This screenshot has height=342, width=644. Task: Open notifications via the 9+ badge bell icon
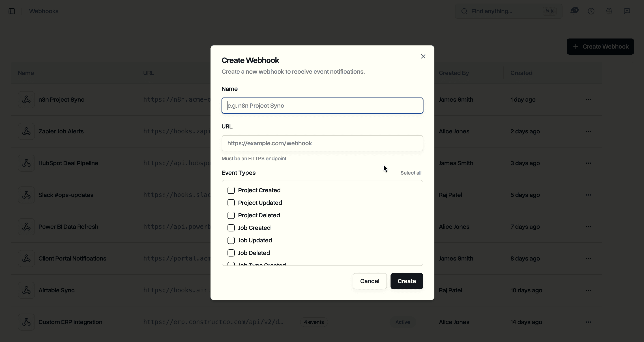tap(574, 11)
